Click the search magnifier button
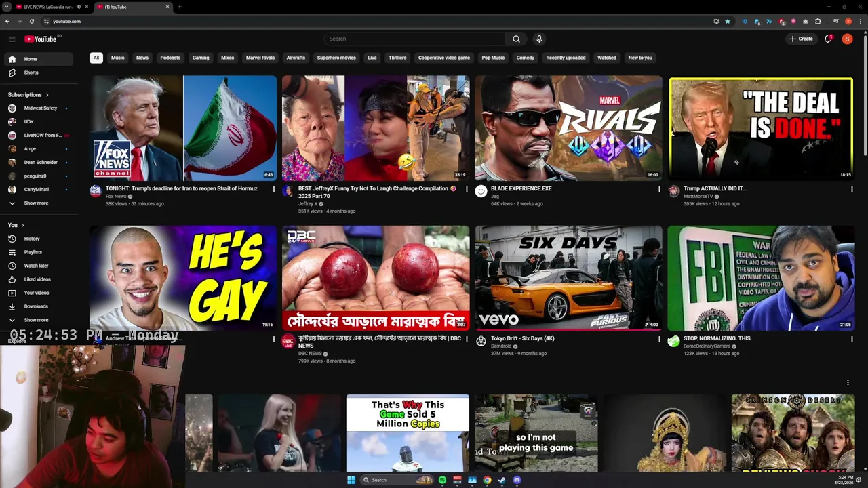This screenshot has height=488, width=868. 516,39
